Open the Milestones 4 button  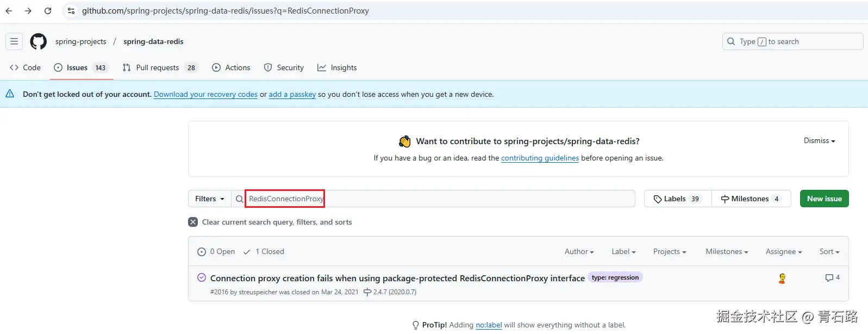pyautogui.click(x=751, y=199)
